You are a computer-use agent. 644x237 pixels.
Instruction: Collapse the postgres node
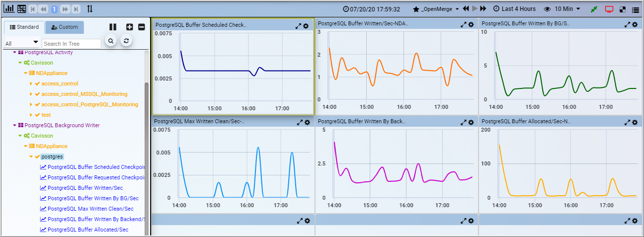[31, 157]
